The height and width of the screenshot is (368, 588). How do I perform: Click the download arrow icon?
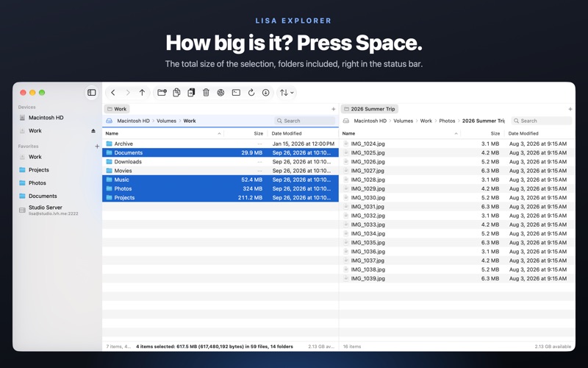click(266, 93)
